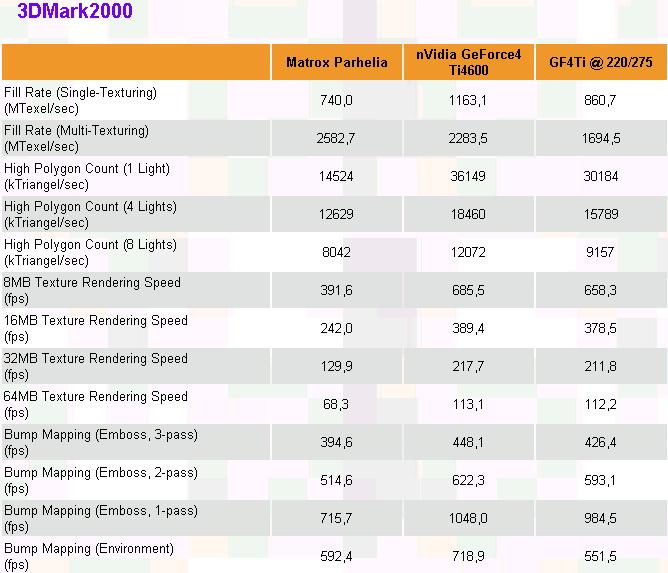Select the value 391,6
Viewport: 668px width, 573px height.
[x=336, y=290]
